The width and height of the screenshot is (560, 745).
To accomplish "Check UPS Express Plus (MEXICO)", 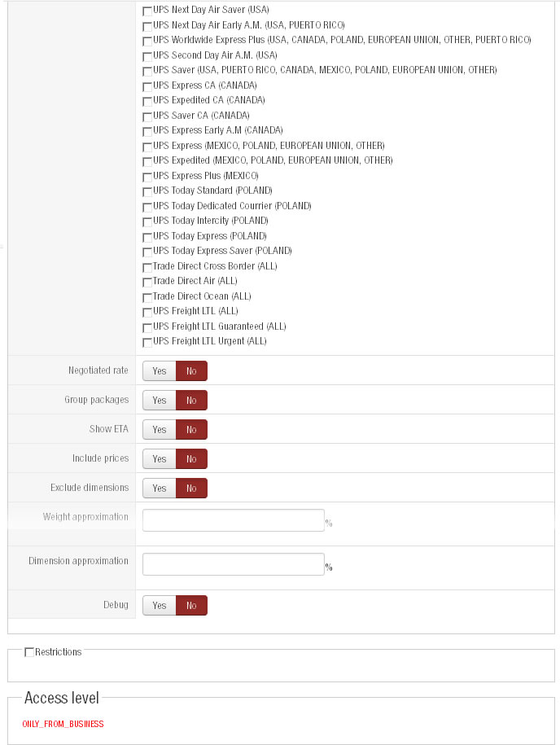I will [x=147, y=177].
